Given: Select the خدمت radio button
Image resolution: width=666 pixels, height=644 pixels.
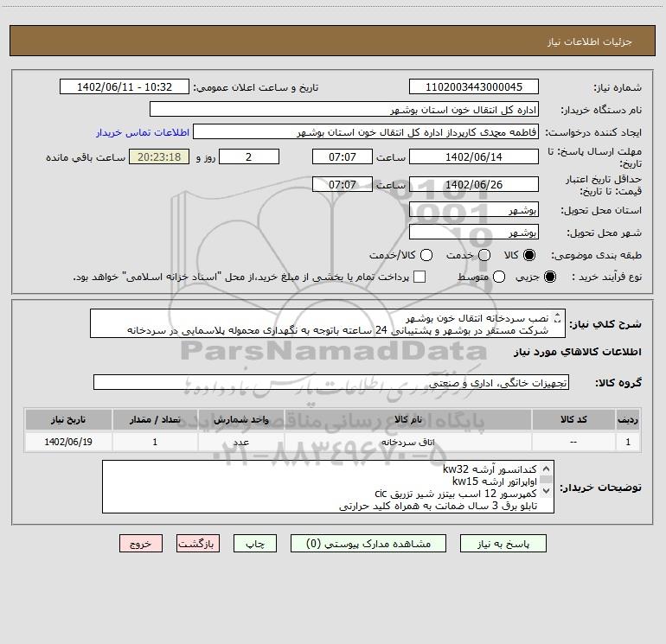Looking at the screenshot, I should pyautogui.click(x=484, y=255).
